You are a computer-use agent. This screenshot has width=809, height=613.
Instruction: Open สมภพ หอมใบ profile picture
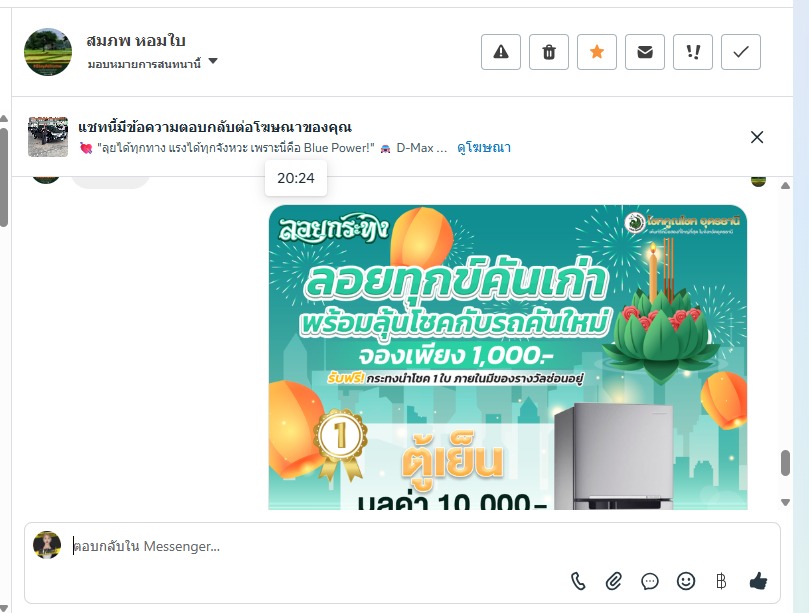point(48,52)
